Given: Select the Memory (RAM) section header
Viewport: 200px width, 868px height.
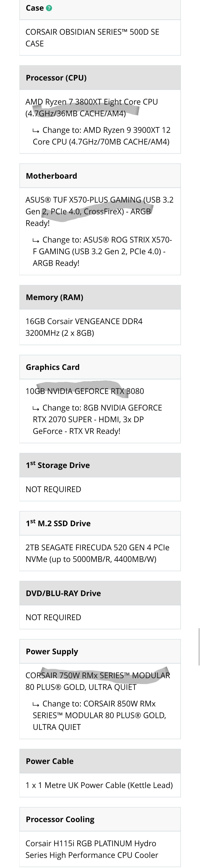Looking at the screenshot, I should (x=100, y=297).
